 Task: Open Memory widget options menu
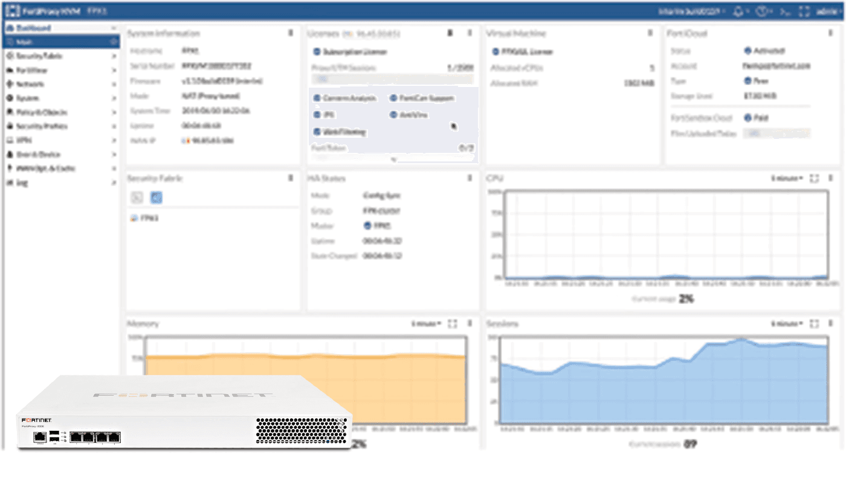(470, 324)
